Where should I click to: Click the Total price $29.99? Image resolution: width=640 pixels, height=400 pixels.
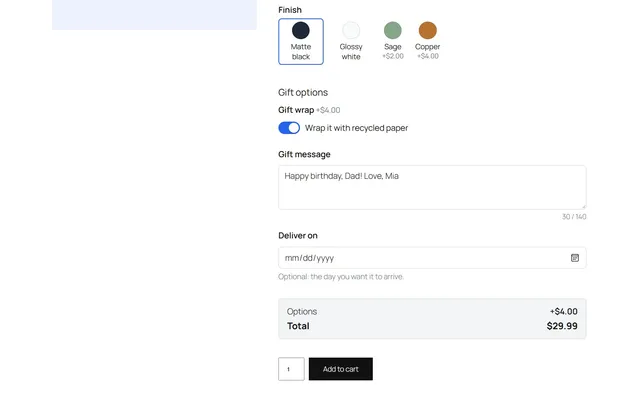[562, 326]
